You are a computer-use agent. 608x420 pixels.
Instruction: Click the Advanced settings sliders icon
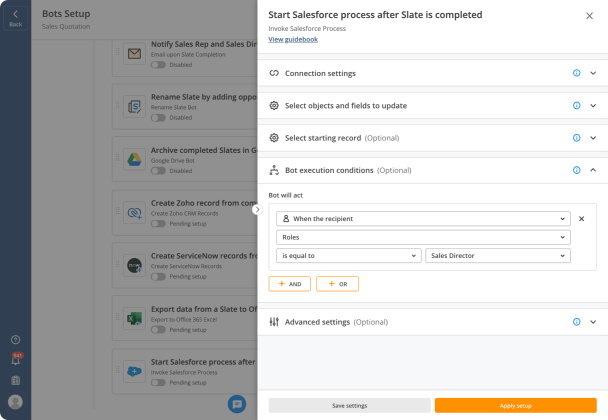pyautogui.click(x=274, y=321)
